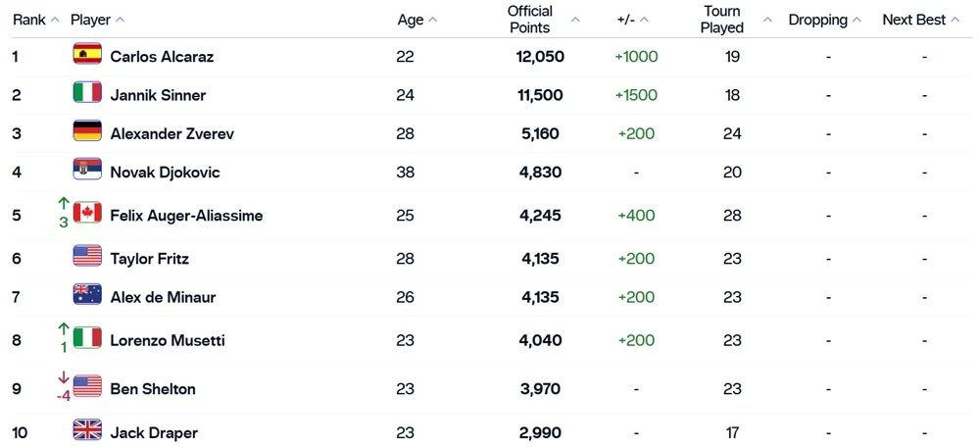Viewport: 980px width, 448px height.
Task: Click the Spain flag beside Carlos Alcaraz
Action: (x=87, y=55)
